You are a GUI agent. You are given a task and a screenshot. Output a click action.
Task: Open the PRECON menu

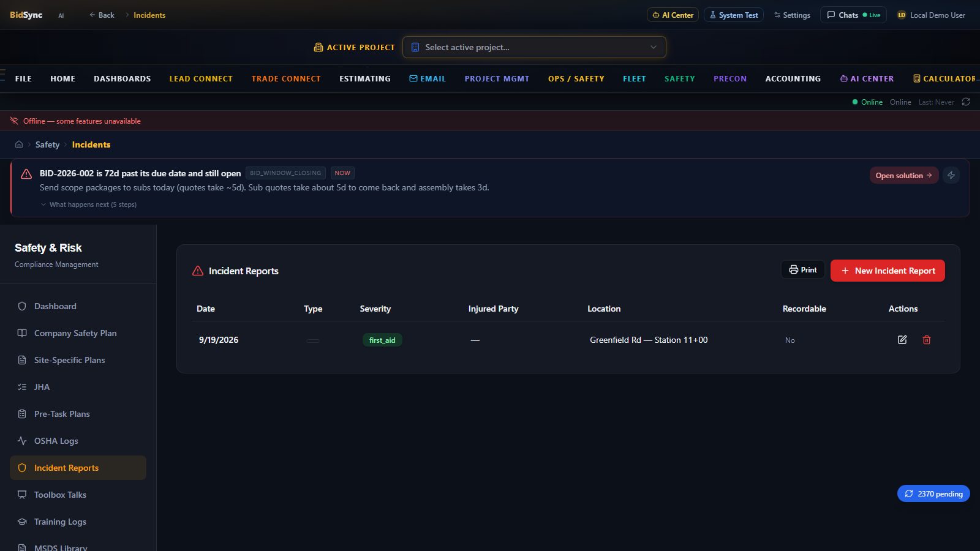pos(730,79)
